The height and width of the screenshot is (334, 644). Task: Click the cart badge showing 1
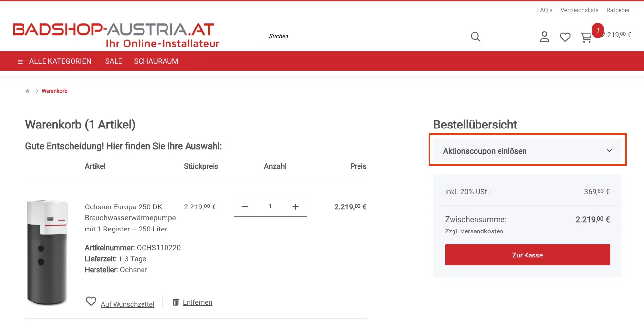point(597,30)
